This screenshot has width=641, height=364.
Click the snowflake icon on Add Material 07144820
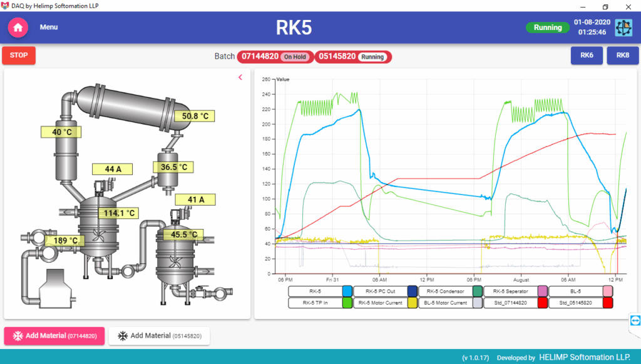tap(17, 336)
